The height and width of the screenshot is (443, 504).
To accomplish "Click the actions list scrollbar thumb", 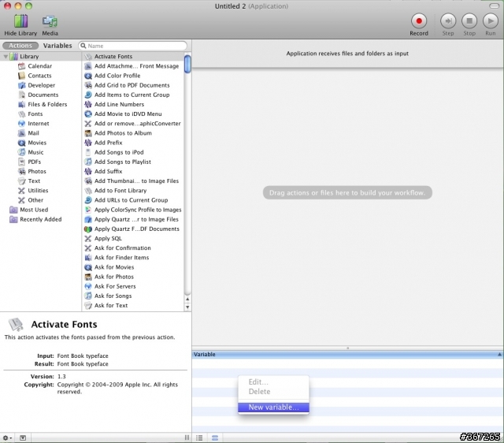I will [x=187, y=64].
